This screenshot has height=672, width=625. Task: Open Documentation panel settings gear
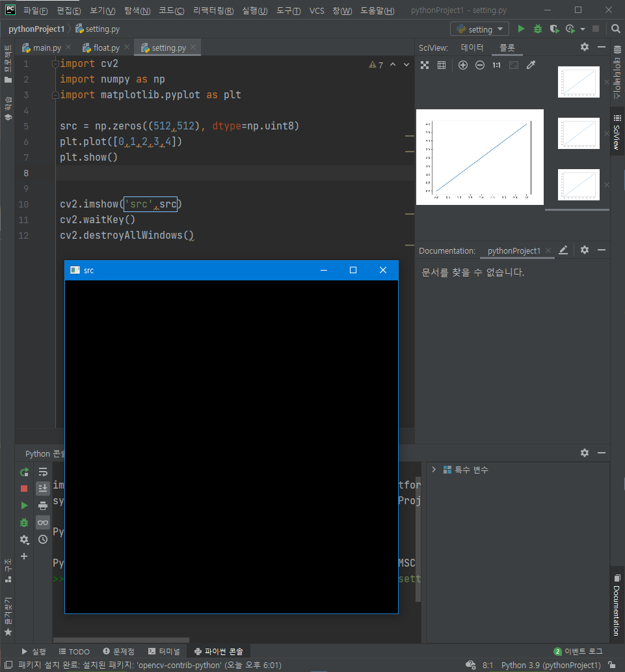click(x=584, y=250)
